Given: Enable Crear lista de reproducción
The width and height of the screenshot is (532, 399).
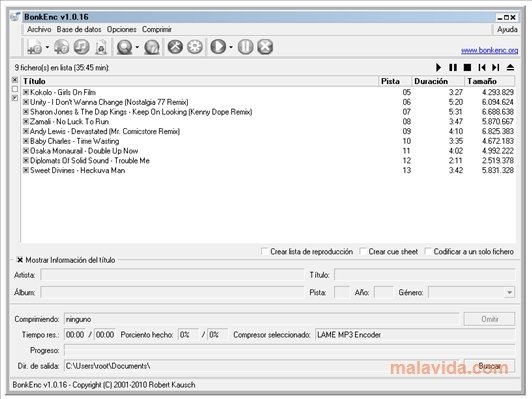Looking at the screenshot, I should 264,251.
